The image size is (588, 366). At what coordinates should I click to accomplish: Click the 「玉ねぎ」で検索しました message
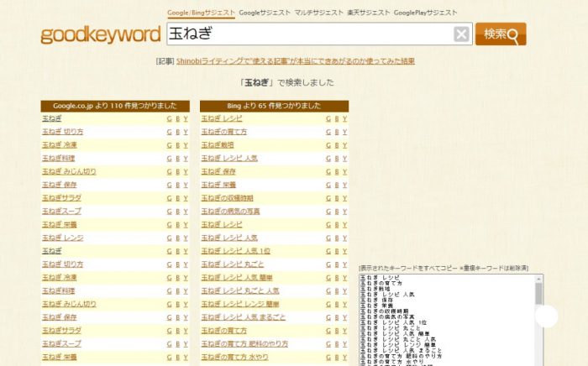click(287, 82)
